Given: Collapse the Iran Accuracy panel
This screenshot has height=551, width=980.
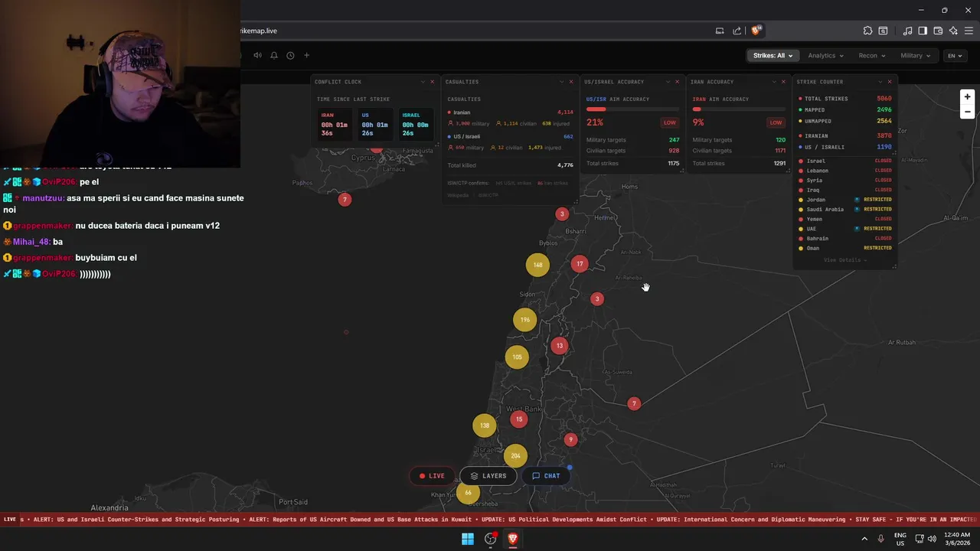Looking at the screenshot, I should (x=774, y=82).
